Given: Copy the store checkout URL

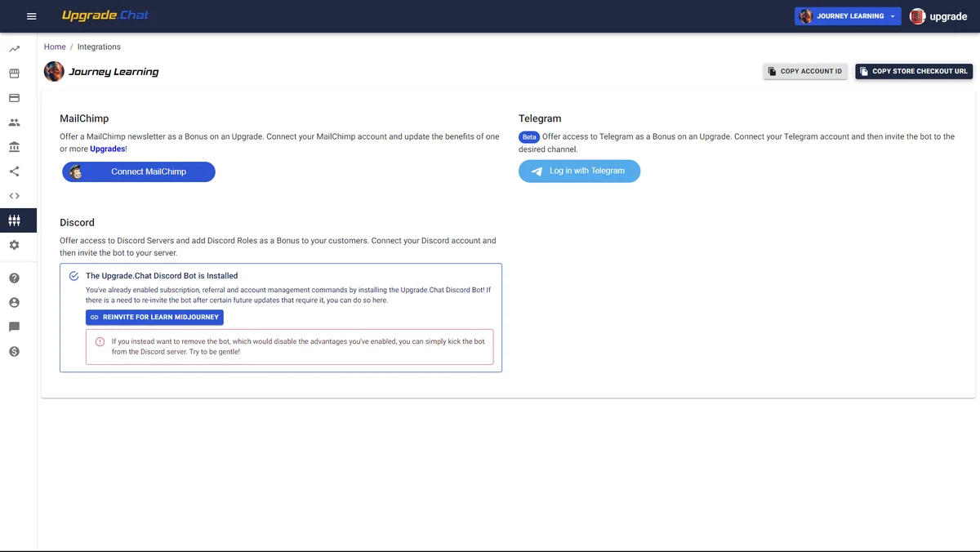Looking at the screenshot, I should coord(914,72).
